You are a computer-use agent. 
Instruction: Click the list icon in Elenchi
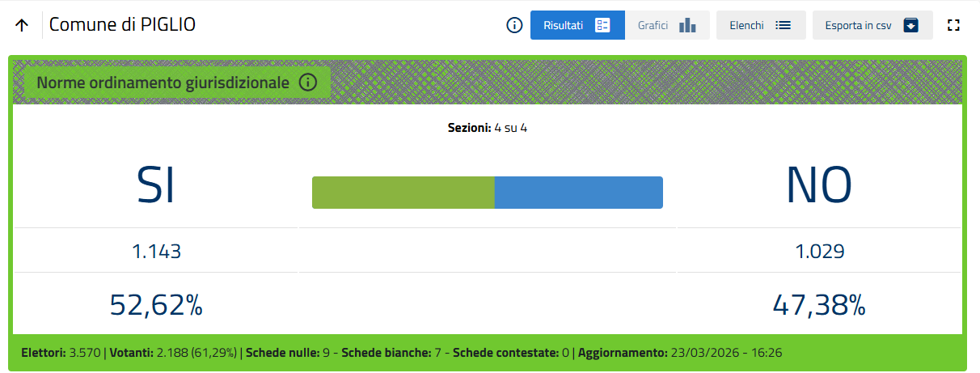[x=783, y=25]
